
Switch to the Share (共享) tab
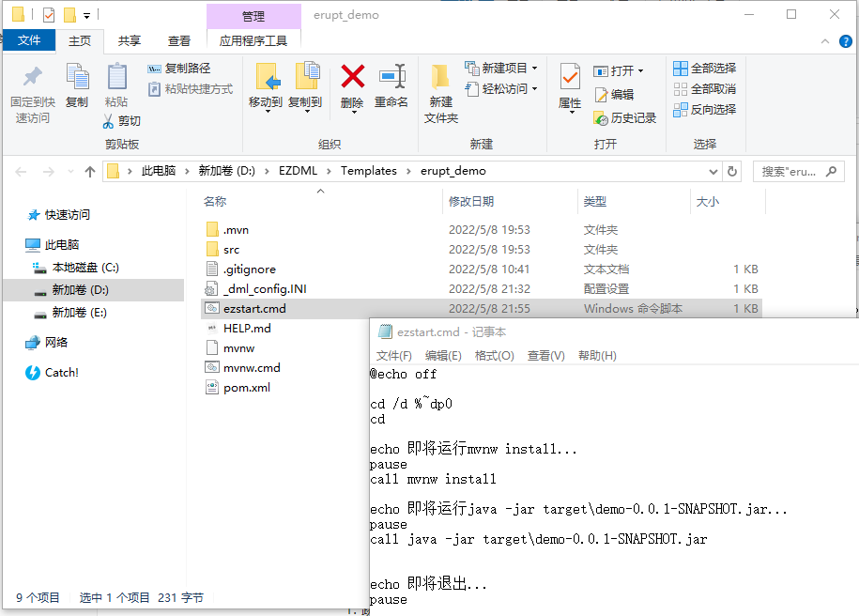pyautogui.click(x=130, y=40)
